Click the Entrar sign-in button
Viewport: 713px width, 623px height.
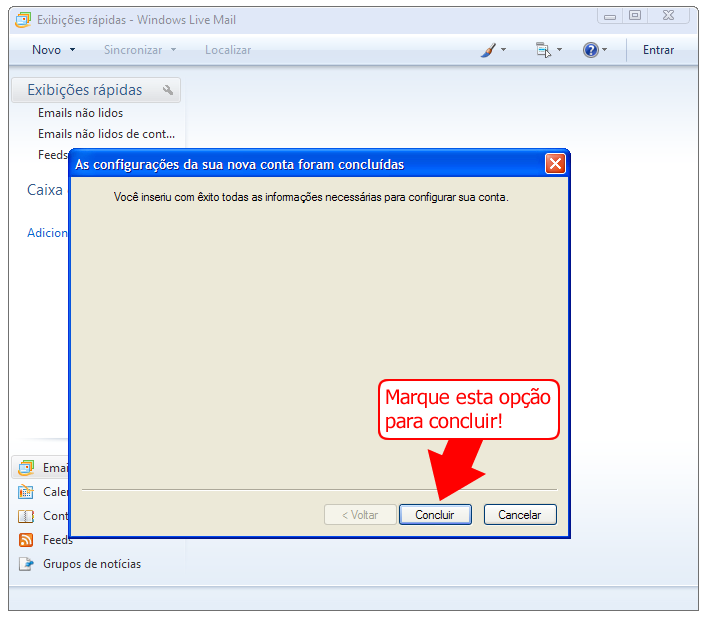658,50
